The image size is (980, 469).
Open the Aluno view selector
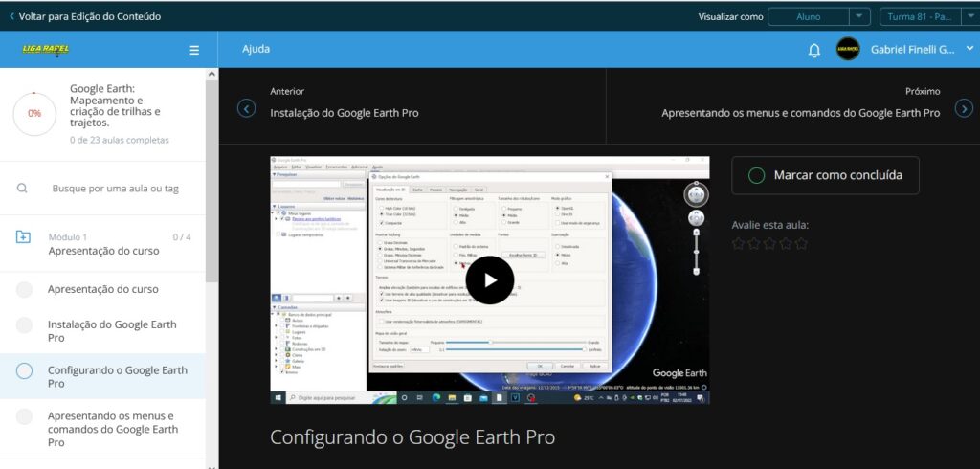click(808, 17)
